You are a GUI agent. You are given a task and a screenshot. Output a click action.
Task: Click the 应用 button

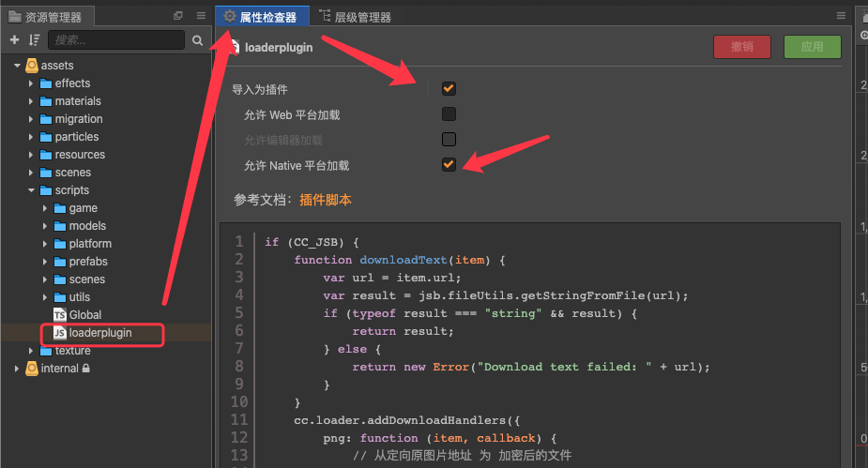click(812, 47)
